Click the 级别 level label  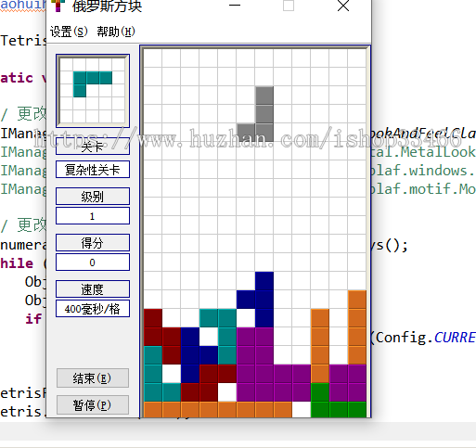[93, 196]
